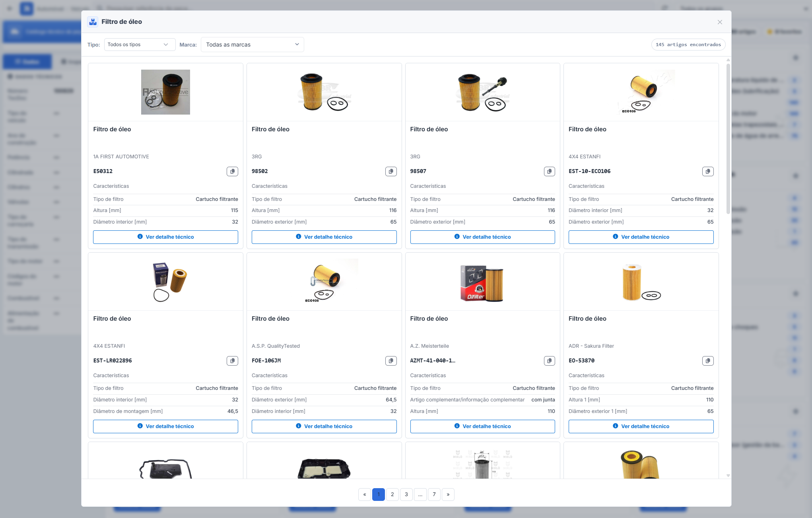Copy part number FOE-106JM
The width and height of the screenshot is (812, 518).
tap(391, 361)
